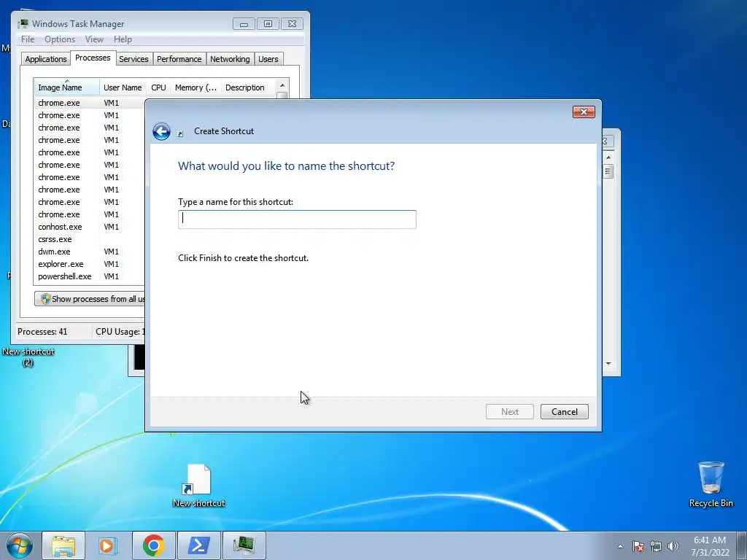Open the Help menu in Task Manager
The width and height of the screenshot is (747, 560).
click(x=123, y=39)
